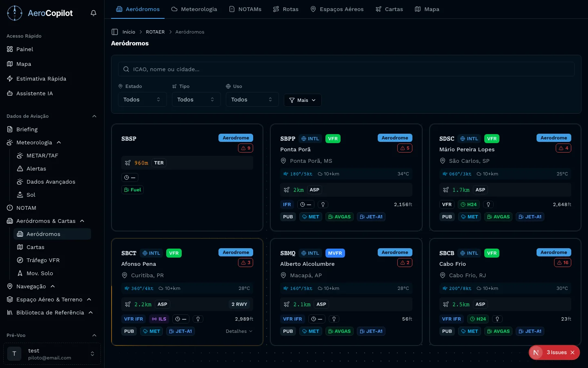Click the lightbulb icon on SBPP card
Image resolution: width=588 pixels, height=368 pixels.
point(323,204)
